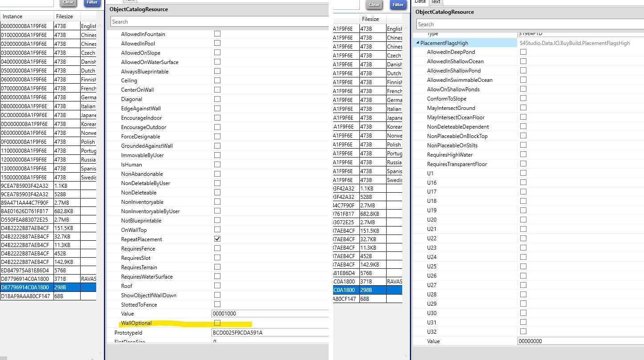Tick the U32 flag checkbox
Screen dimensions: 644x360
[523, 331]
